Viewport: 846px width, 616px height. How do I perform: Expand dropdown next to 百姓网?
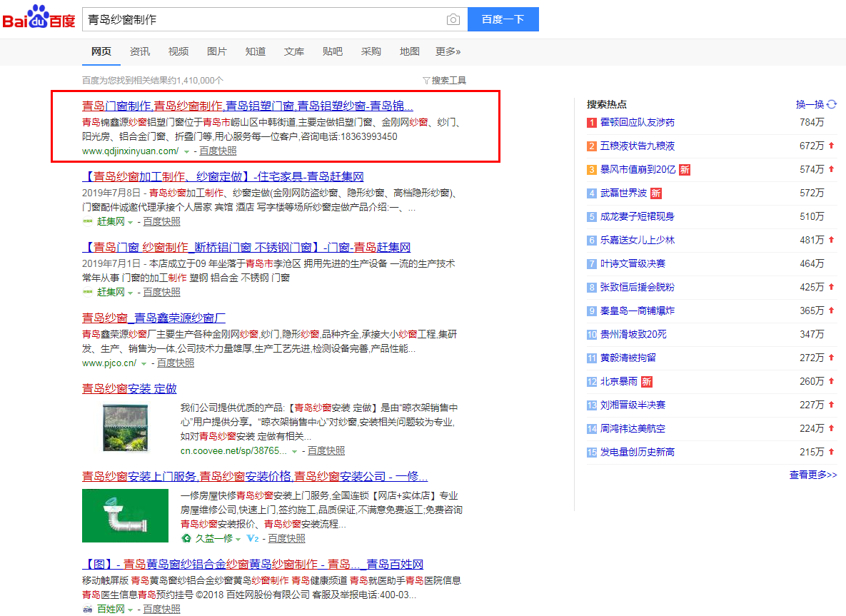130,610
